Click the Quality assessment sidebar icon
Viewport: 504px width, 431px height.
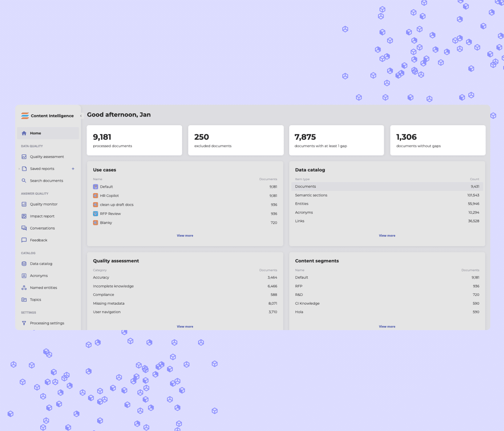[24, 157]
